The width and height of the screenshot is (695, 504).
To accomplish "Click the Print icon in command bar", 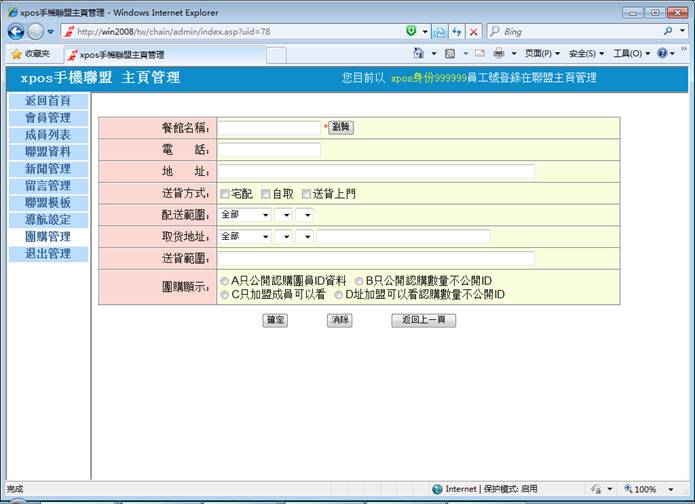I will [x=498, y=53].
